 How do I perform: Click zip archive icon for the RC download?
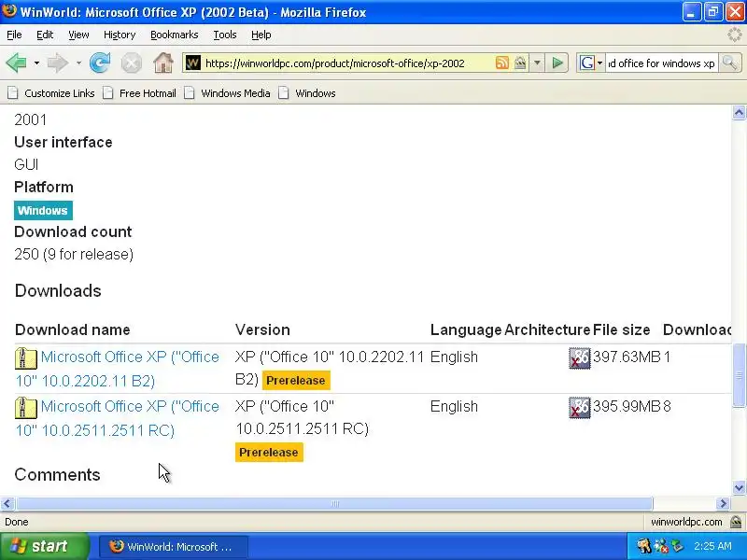tap(26, 408)
